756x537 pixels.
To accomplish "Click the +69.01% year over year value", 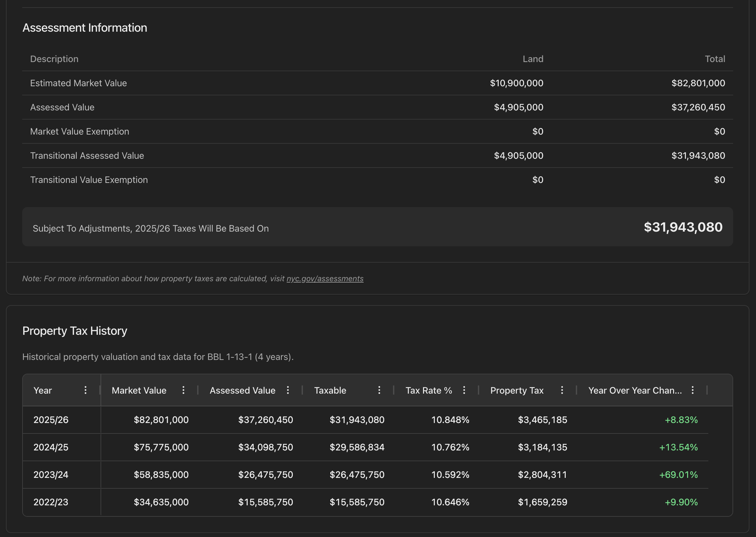I will click(678, 475).
